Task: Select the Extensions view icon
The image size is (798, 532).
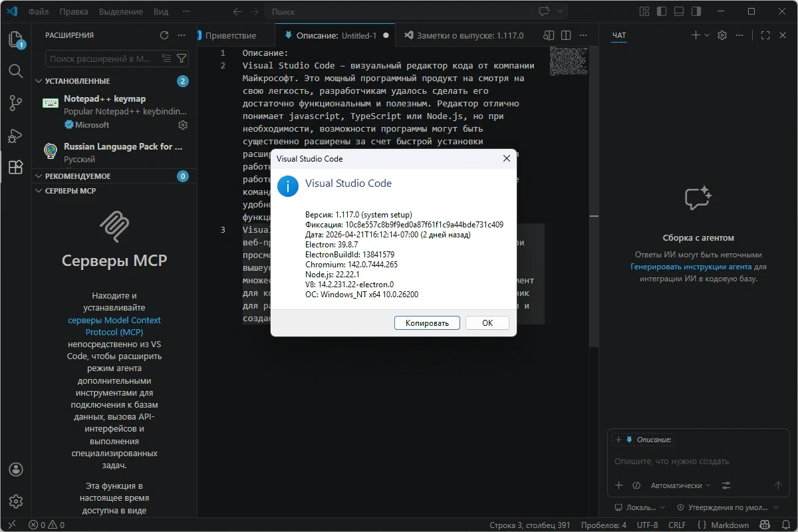Action: tap(16, 167)
